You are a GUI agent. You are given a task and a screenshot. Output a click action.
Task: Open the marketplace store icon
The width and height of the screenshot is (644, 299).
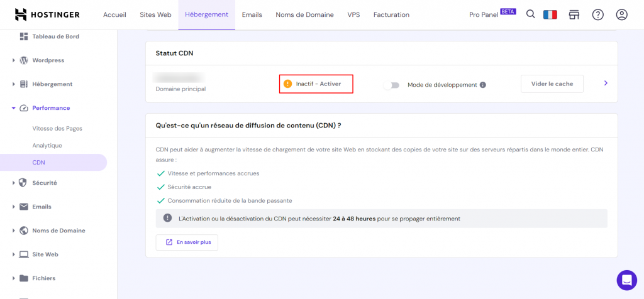coord(574,15)
